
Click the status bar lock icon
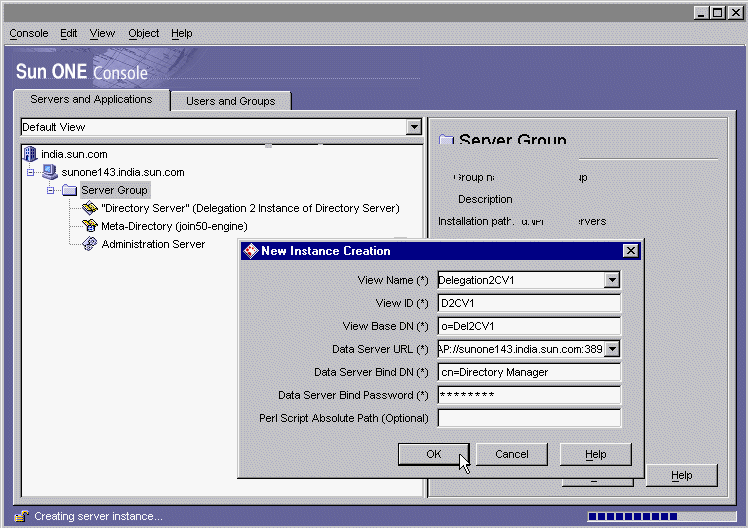coord(21,516)
